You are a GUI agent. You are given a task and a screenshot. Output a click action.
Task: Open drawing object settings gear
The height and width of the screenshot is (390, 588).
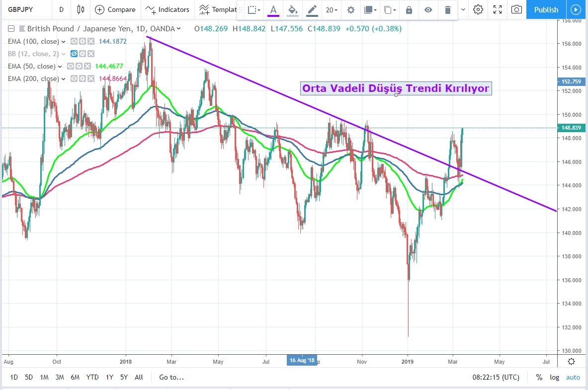point(350,10)
